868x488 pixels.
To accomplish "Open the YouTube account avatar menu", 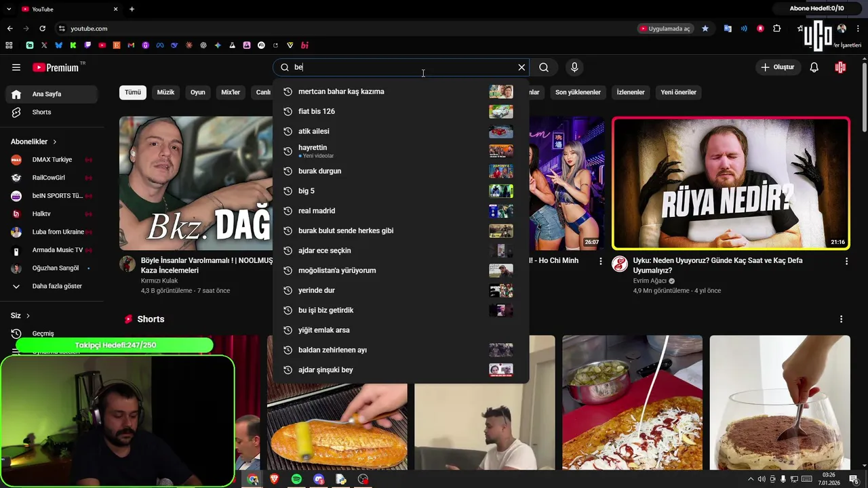I will pos(841,67).
